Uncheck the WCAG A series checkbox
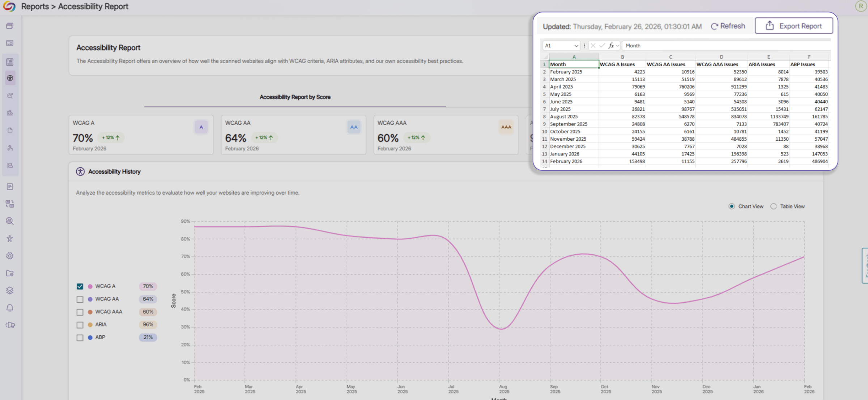This screenshot has width=868, height=400. (x=80, y=286)
